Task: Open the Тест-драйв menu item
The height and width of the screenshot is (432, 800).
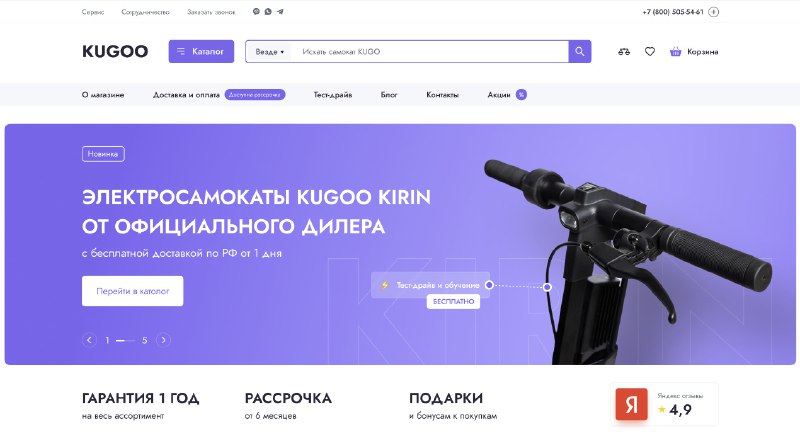Action: click(x=333, y=95)
